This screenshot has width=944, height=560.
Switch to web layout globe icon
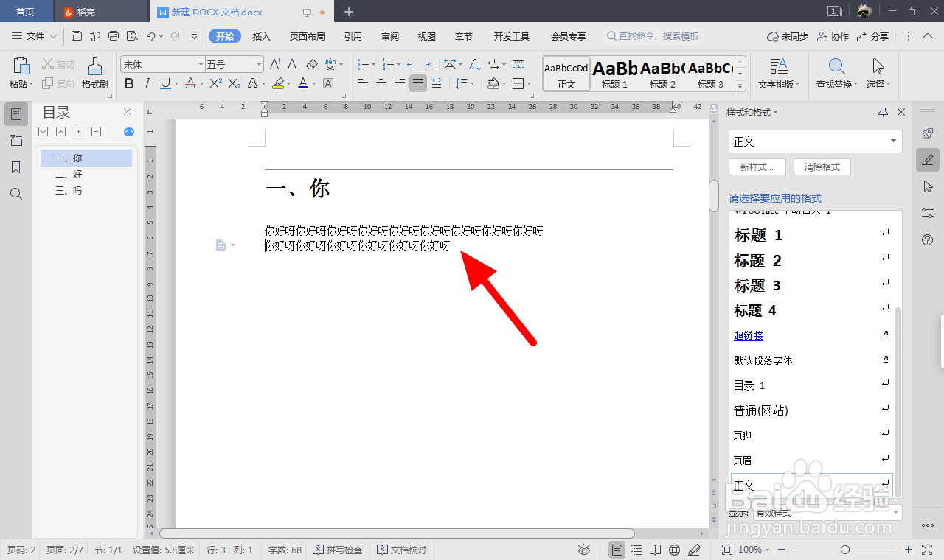tap(674, 550)
